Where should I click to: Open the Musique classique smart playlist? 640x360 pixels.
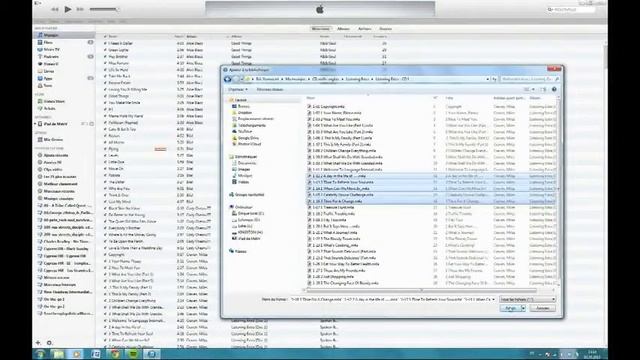coord(58,198)
